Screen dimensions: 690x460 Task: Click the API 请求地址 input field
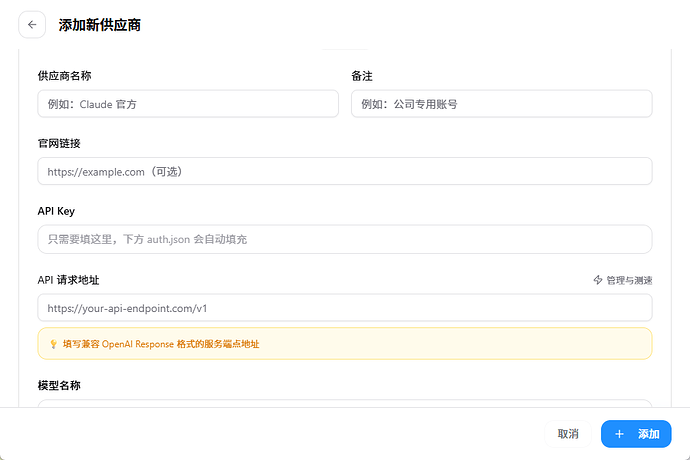pos(345,308)
